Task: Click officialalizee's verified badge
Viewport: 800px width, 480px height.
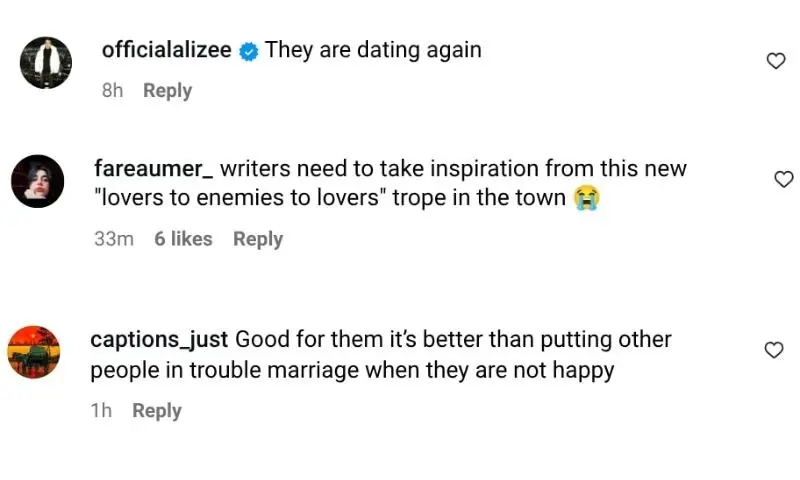Action: (249, 51)
